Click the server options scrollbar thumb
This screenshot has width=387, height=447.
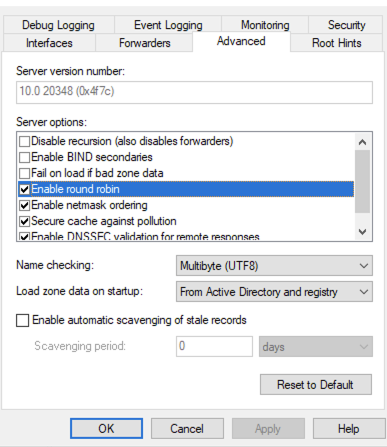[x=362, y=181]
